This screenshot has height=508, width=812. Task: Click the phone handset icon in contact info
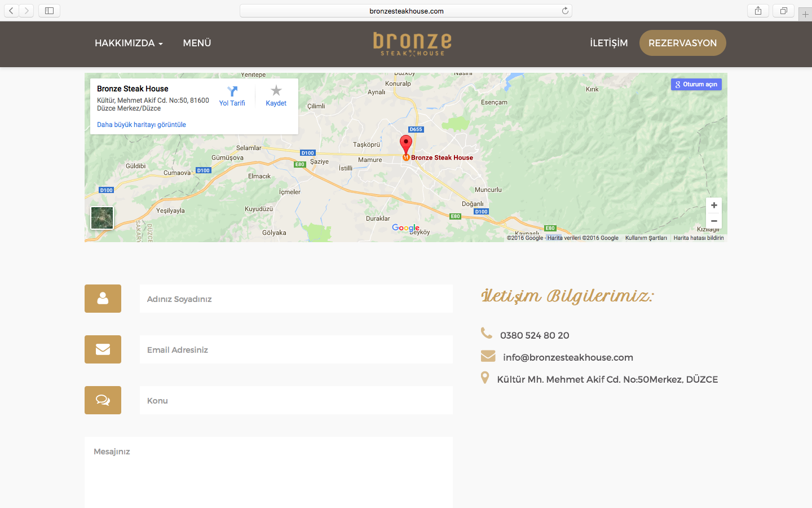(x=487, y=333)
